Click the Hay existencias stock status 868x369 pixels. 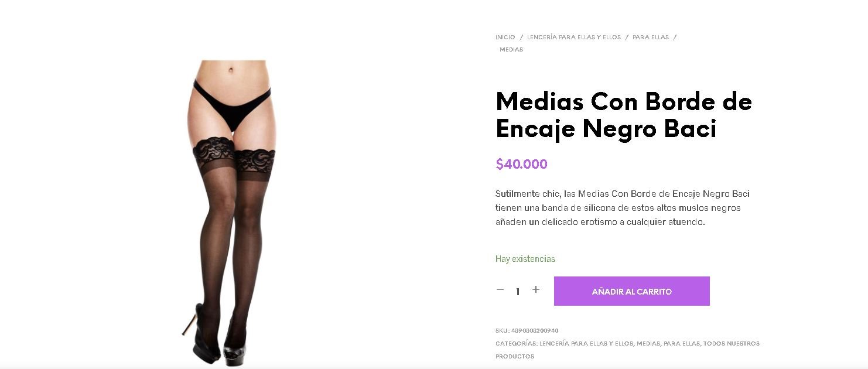525,259
